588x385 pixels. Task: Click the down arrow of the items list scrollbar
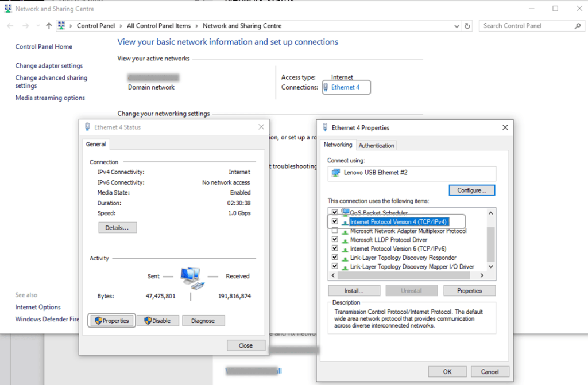tap(490, 267)
